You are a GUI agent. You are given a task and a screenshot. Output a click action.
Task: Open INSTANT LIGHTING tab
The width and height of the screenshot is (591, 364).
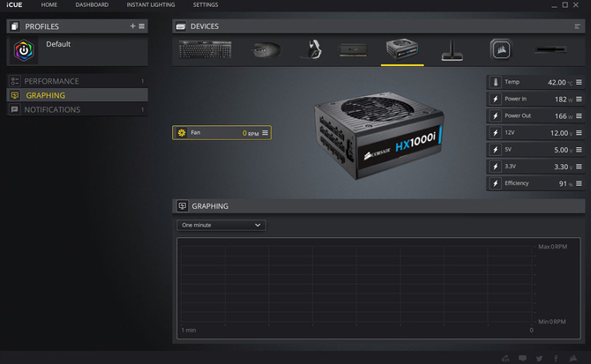pyautogui.click(x=150, y=5)
